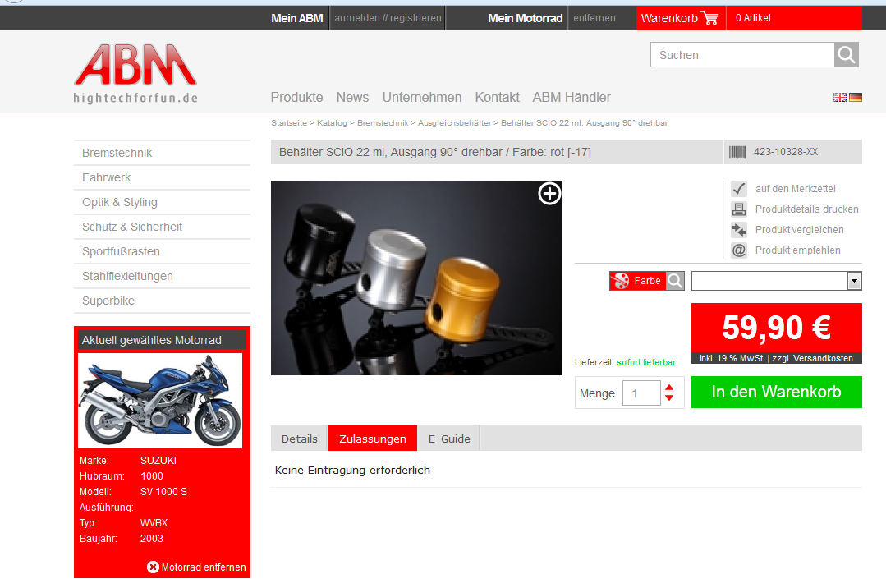
Task: Click the wishlist checkmark icon
Action: click(x=739, y=189)
